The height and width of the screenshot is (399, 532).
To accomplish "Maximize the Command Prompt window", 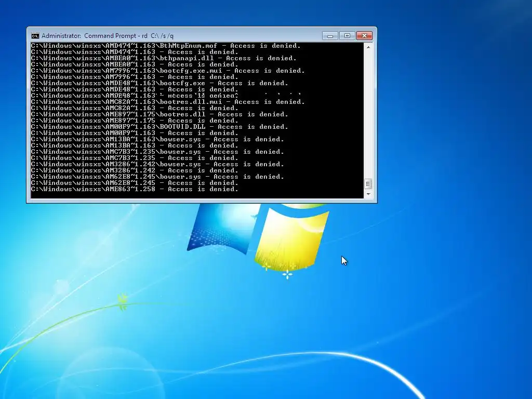I will click(x=347, y=36).
